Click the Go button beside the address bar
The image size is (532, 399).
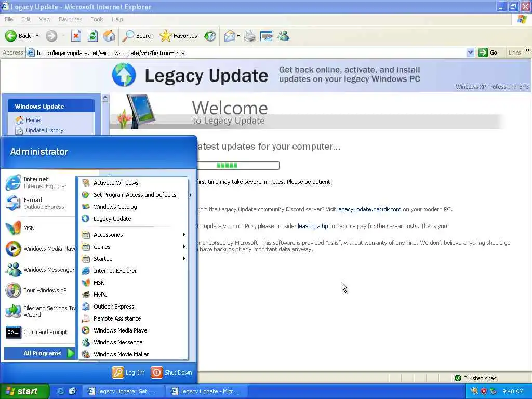[x=488, y=52]
